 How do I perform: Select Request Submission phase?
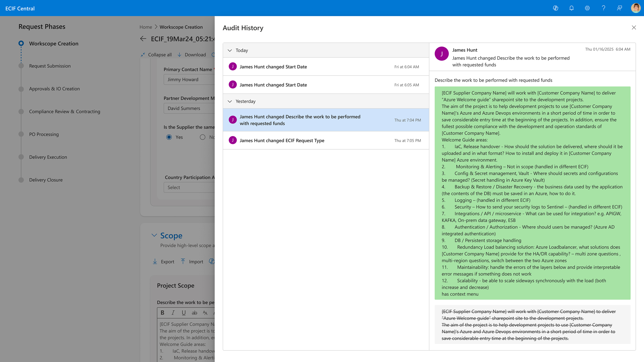[x=50, y=66]
